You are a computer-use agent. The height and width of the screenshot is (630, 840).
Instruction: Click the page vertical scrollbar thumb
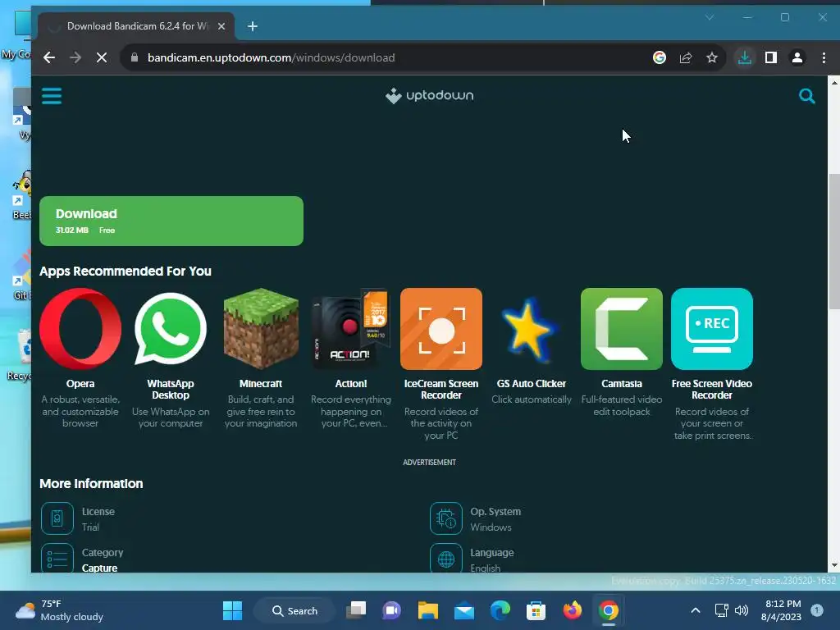[x=834, y=241]
